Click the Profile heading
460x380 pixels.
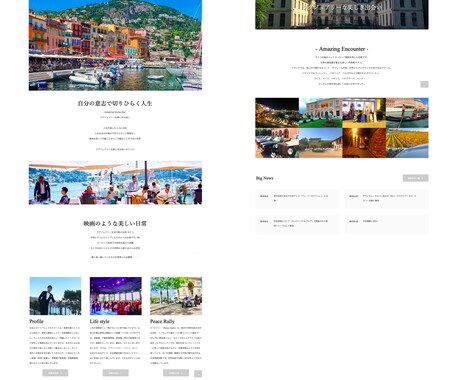(36, 321)
